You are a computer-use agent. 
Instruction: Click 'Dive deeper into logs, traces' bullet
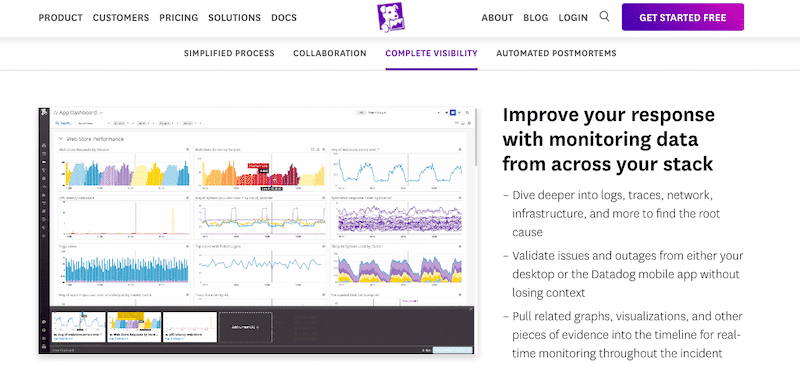tap(616, 214)
